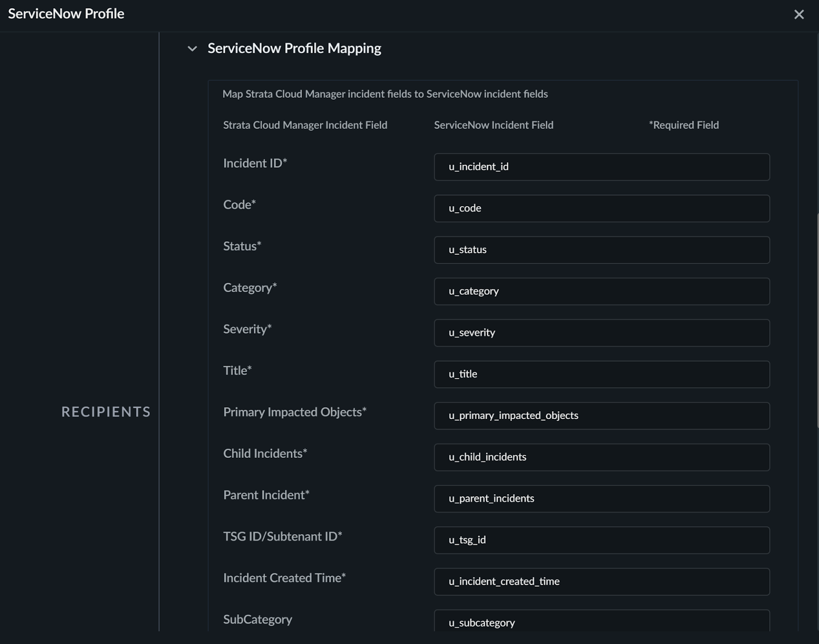Click the u_tsg_id input field
Screen dimensions: 819x644
601,540
